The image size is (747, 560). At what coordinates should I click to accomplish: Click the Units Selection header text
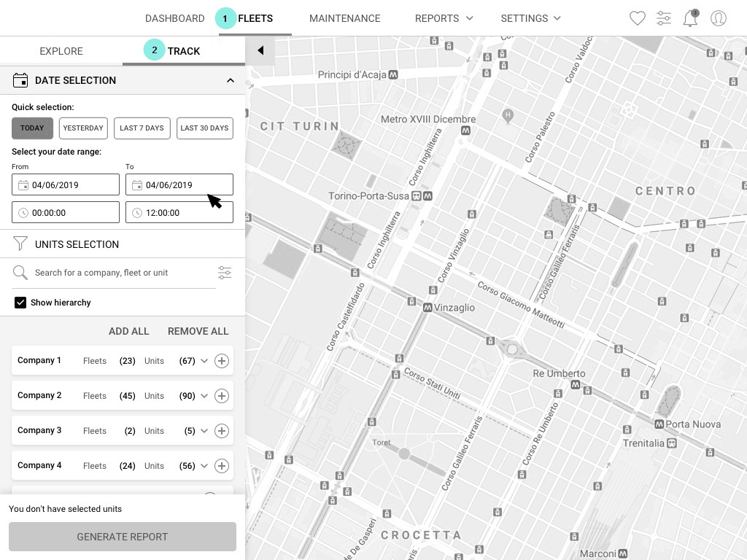(77, 244)
